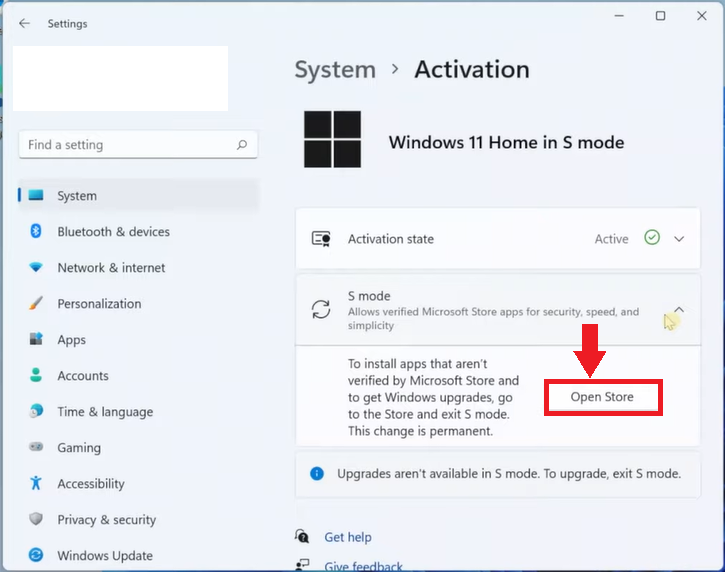The height and width of the screenshot is (572, 725).
Task: Go to Time & language settings
Action: coord(105,412)
